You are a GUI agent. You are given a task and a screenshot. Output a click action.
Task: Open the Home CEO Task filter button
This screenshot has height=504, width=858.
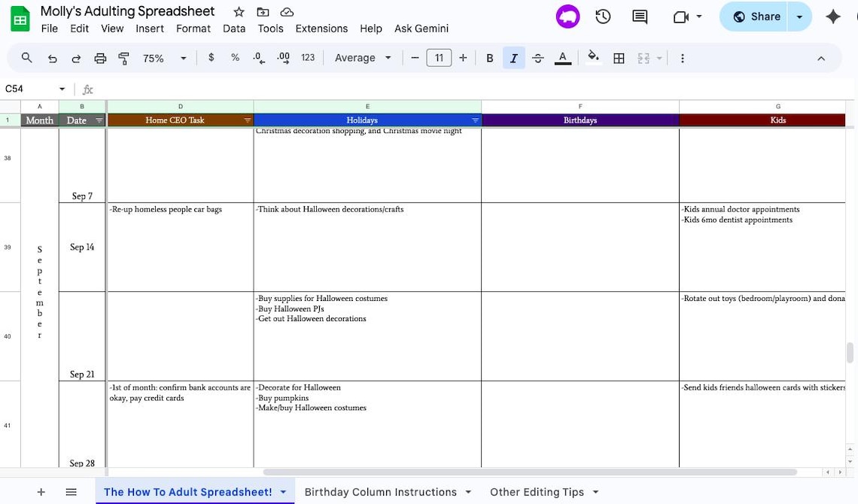pos(248,120)
